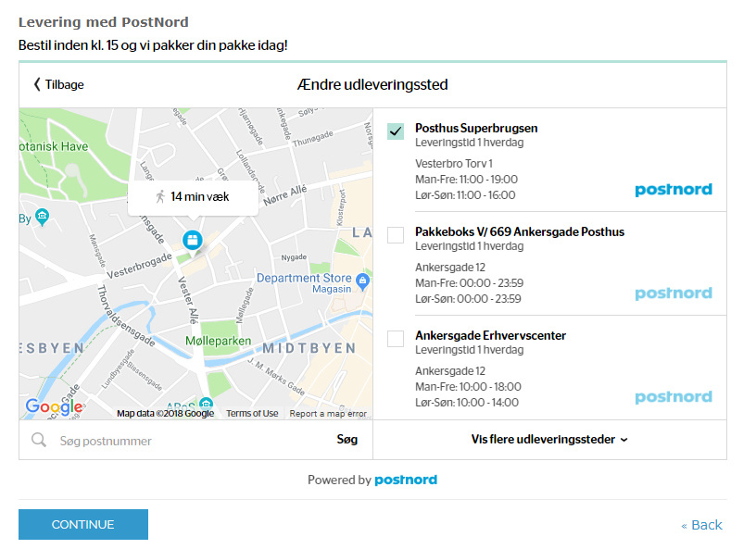Screen dimensions: 756x549
Task: Click the Powered by postnord logo
Action: pos(406,480)
